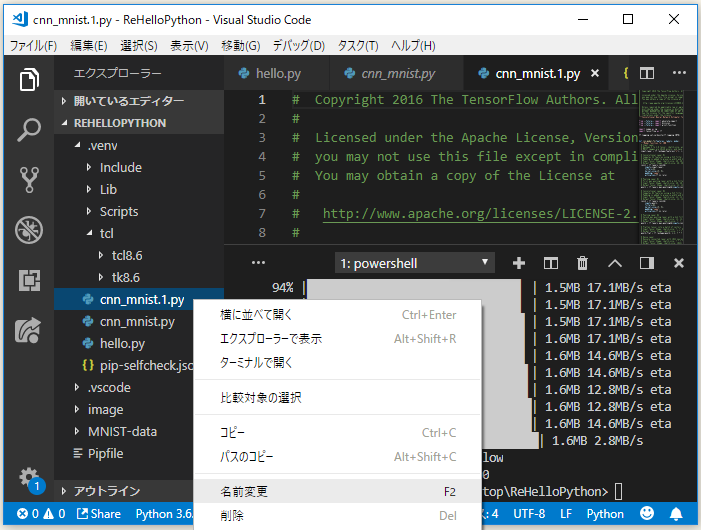Split the terminal pane

551,263
